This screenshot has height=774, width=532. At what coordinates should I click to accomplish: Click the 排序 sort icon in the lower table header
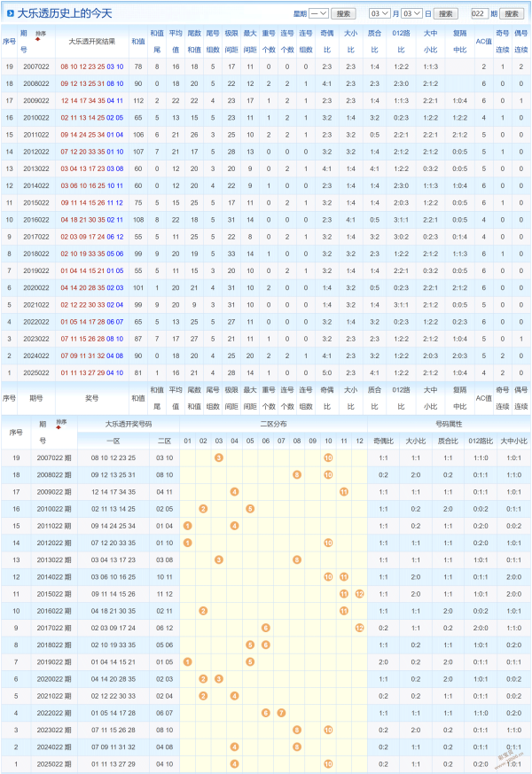[61, 422]
